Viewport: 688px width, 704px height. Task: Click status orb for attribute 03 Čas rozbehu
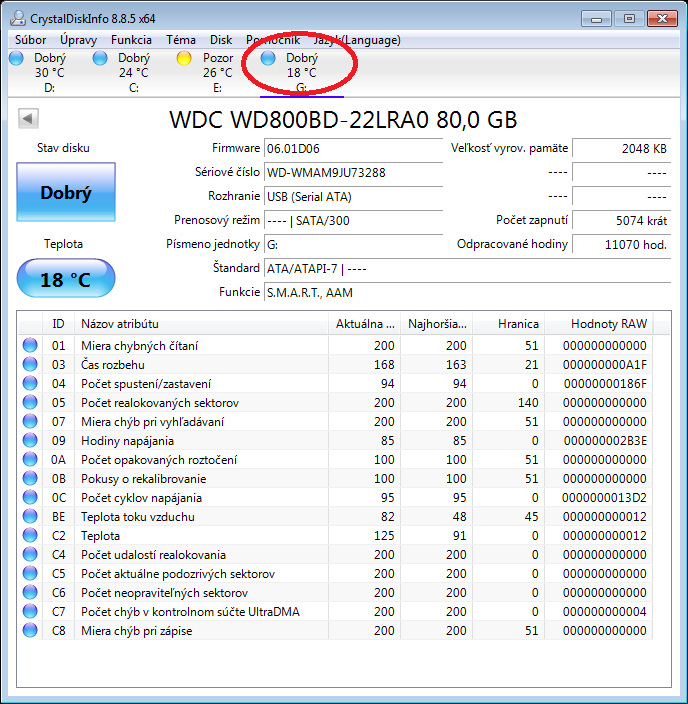point(30,364)
